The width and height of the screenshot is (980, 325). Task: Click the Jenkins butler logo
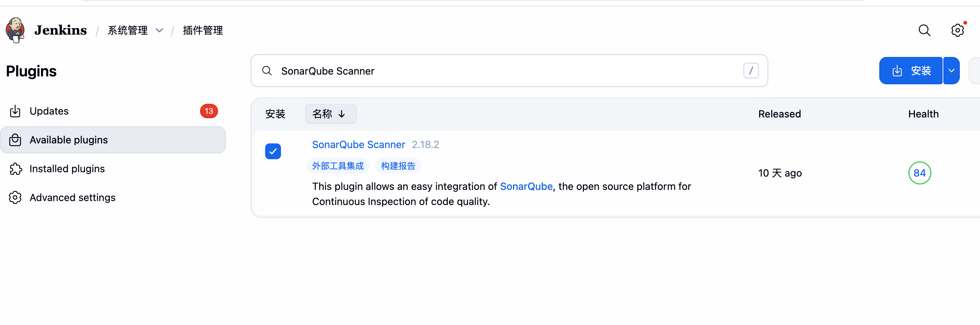tap(15, 30)
